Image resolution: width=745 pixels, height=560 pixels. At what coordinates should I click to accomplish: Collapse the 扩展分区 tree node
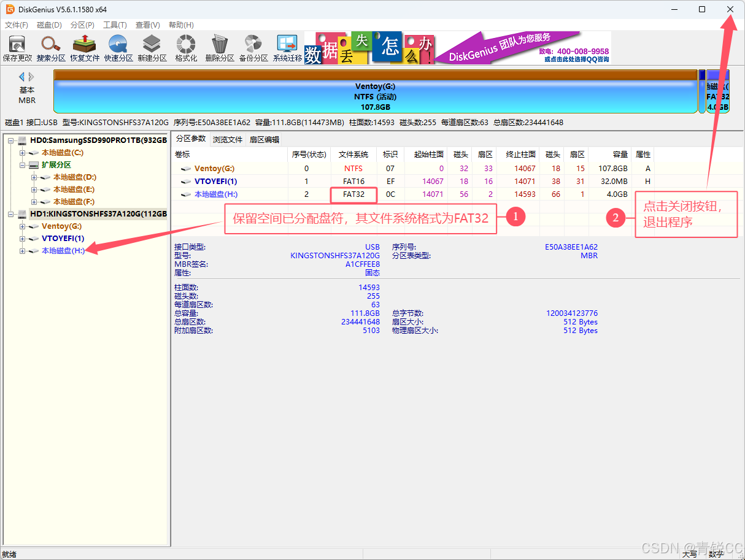(x=23, y=165)
